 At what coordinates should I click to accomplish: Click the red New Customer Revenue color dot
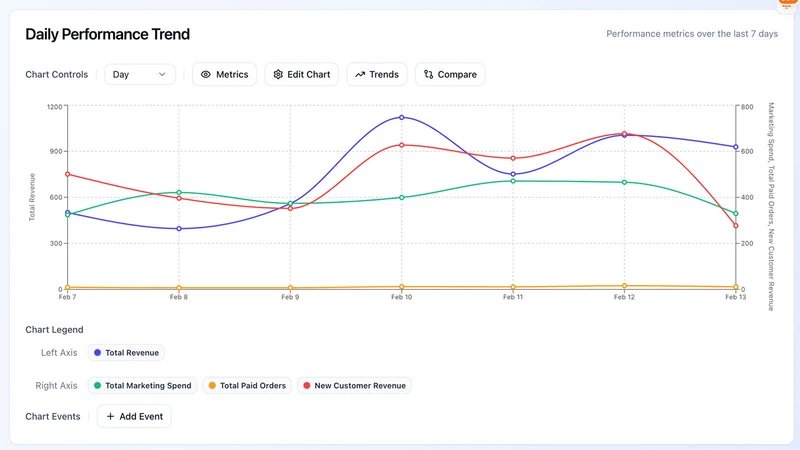[307, 386]
